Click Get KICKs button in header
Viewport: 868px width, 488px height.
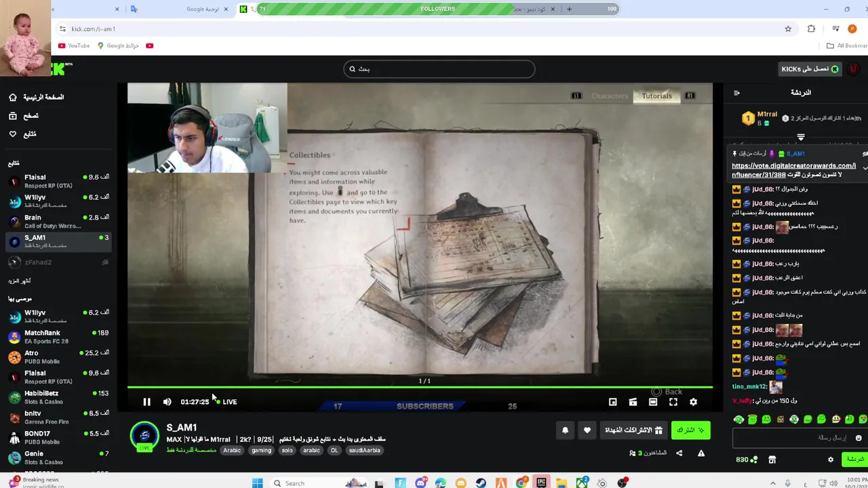[x=810, y=69]
